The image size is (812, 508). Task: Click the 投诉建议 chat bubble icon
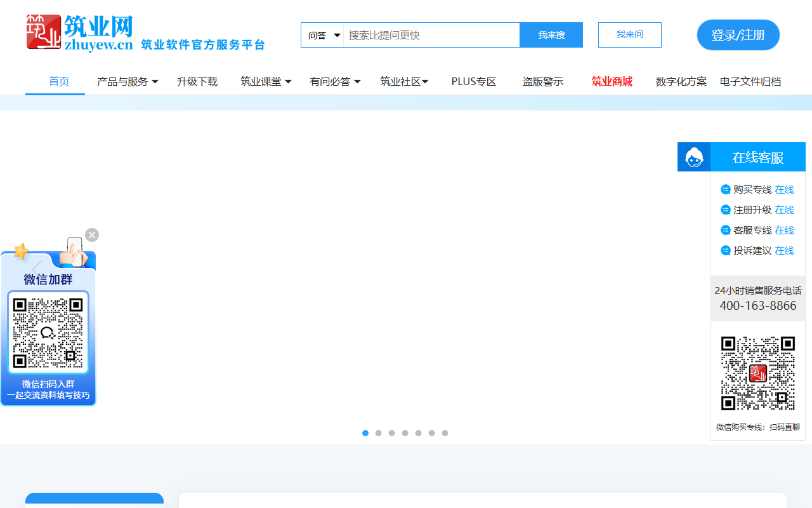coord(726,250)
